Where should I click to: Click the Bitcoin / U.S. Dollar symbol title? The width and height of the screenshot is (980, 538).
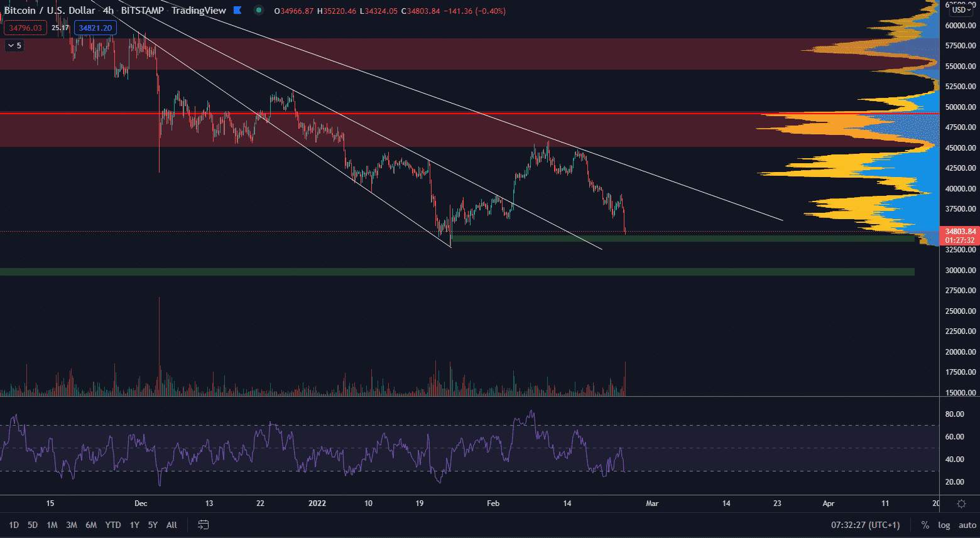coord(50,11)
